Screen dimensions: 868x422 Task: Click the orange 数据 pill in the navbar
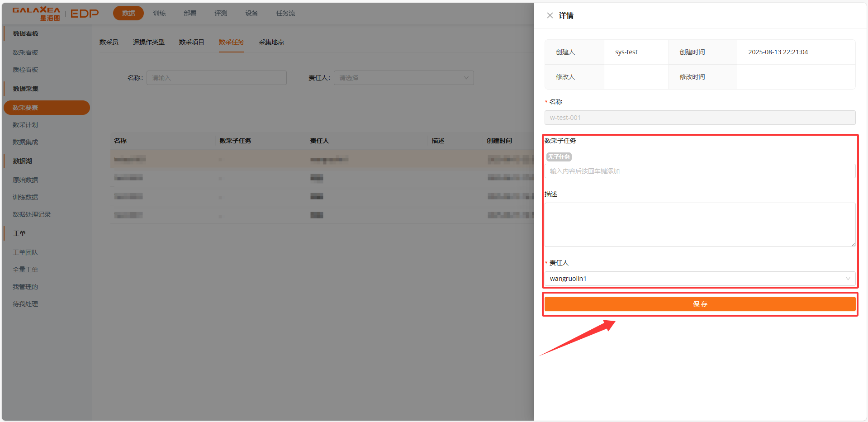pyautogui.click(x=128, y=13)
